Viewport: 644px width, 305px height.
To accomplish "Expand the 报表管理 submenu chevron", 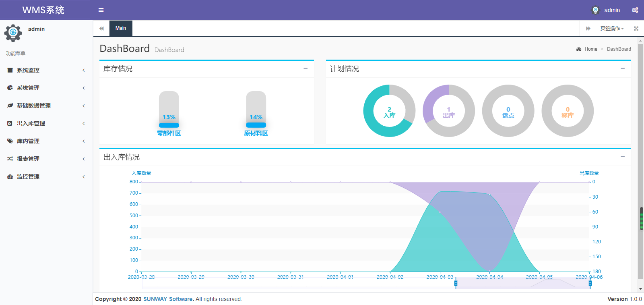I will click(x=84, y=159).
